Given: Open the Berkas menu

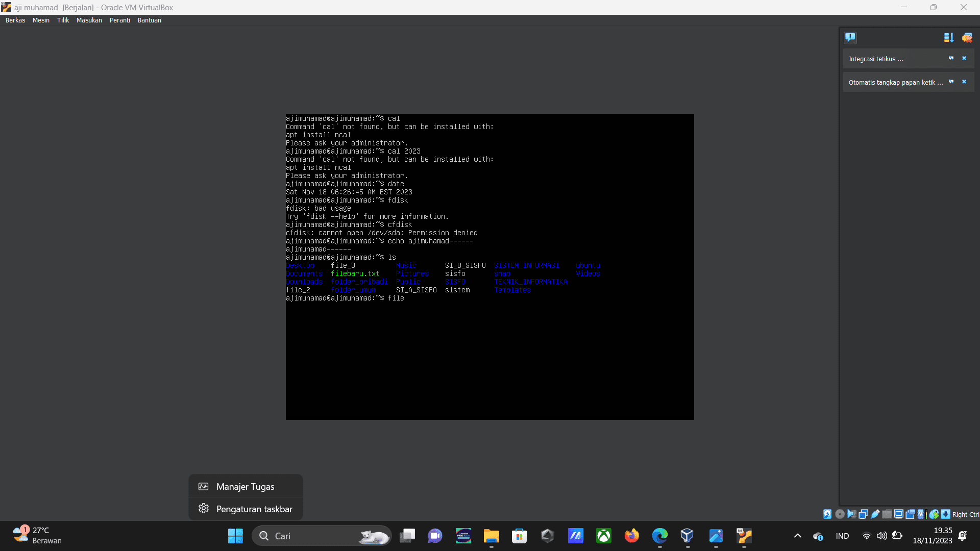Looking at the screenshot, I should [15, 20].
